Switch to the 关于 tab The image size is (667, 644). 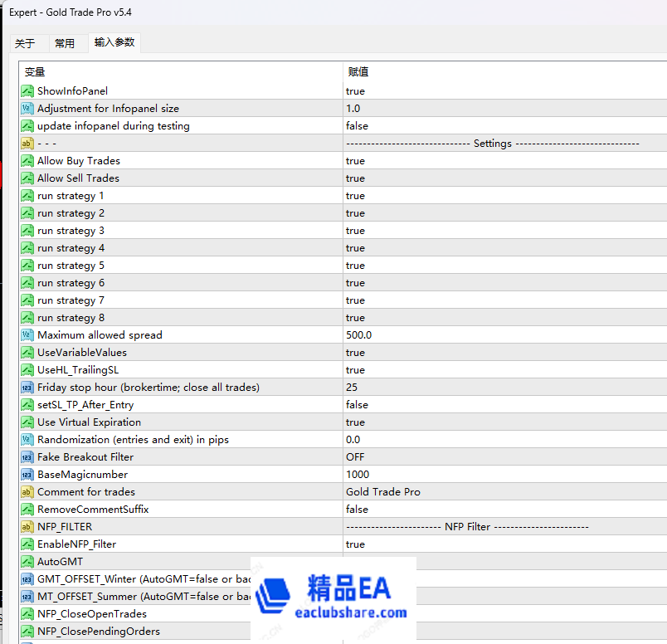[x=25, y=43]
